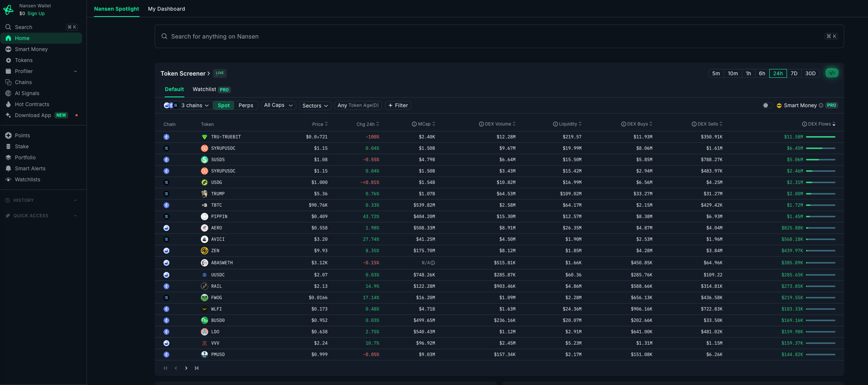Click the FWOG token logo
The image size is (868, 385).
coord(204,298)
